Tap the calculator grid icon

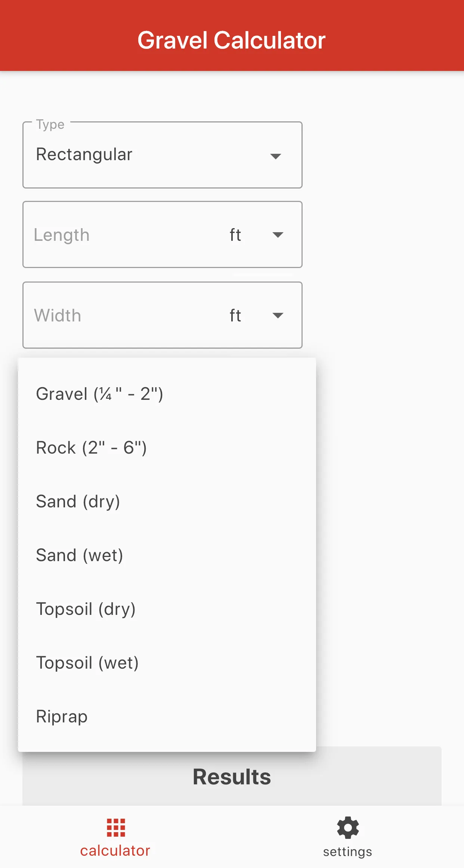click(x=116, y=828)
